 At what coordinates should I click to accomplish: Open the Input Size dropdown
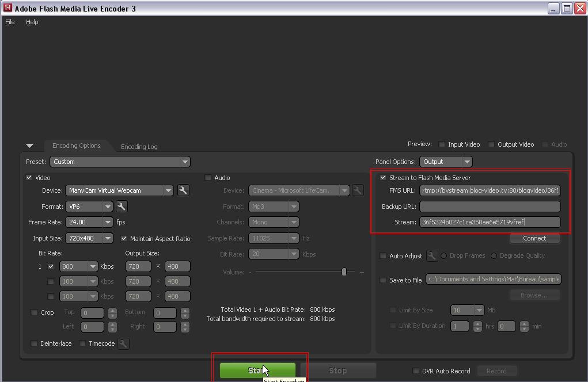pos(89,238)
